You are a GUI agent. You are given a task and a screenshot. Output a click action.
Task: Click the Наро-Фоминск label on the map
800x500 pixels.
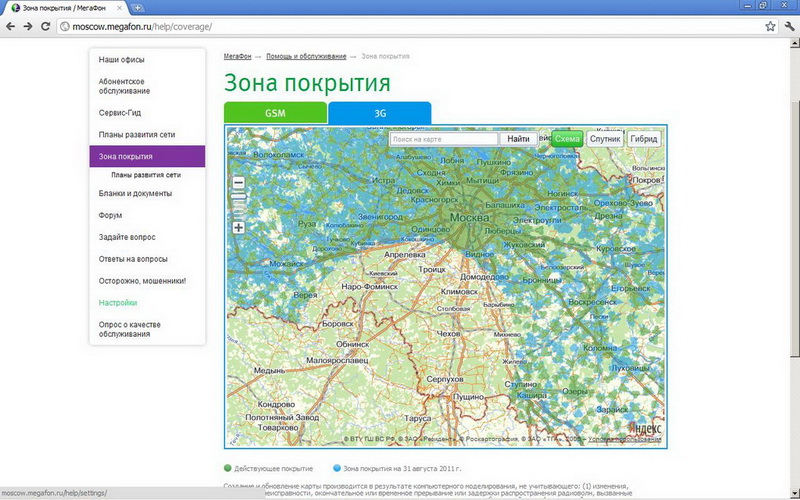[x=369, y=287]
